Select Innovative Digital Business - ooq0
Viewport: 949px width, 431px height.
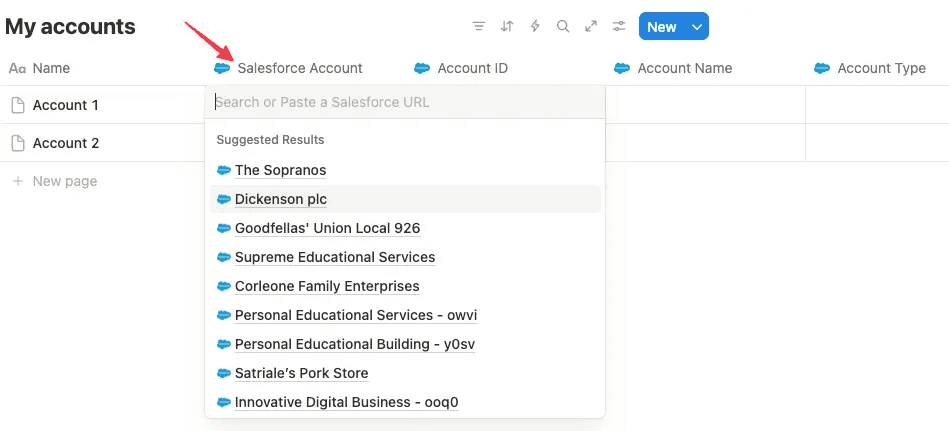[x=405, y=403]
